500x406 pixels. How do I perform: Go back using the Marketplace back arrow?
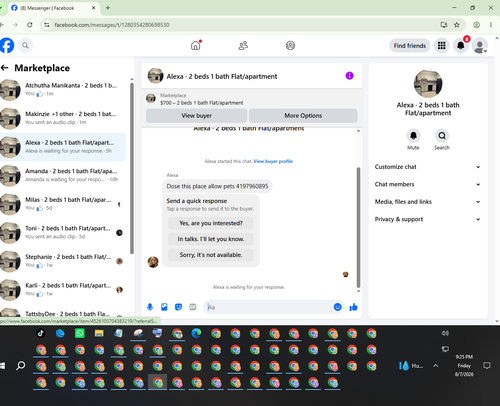tap(5, 68)
